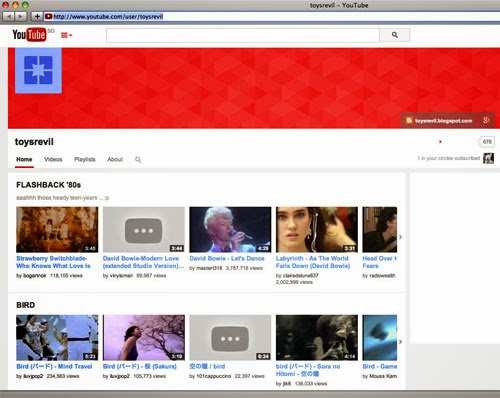Image resolution: width=500 pixels, height=398 pixels.
Task: Click the channel search magnifier icon
Action: click(x=138, y=160)
